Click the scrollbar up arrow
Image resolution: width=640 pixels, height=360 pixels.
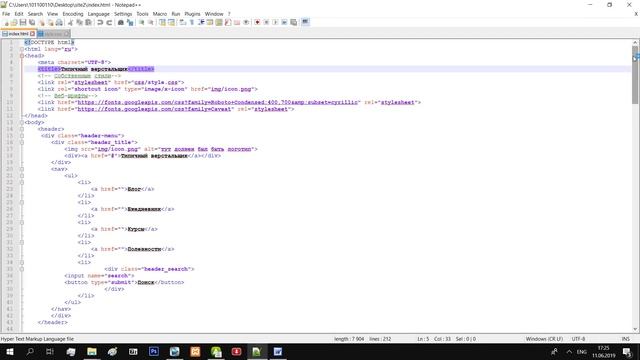coord(635,42)
